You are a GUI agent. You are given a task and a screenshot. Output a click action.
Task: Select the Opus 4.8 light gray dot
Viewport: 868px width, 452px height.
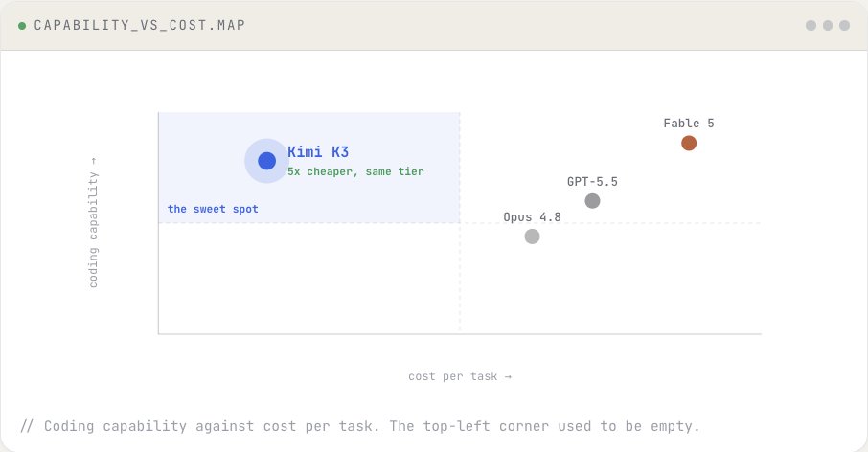tap(532, 237)
